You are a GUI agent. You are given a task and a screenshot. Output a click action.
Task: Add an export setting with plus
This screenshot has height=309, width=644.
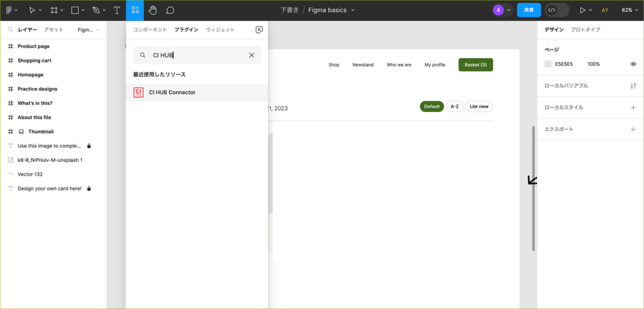tap(633, 130)
